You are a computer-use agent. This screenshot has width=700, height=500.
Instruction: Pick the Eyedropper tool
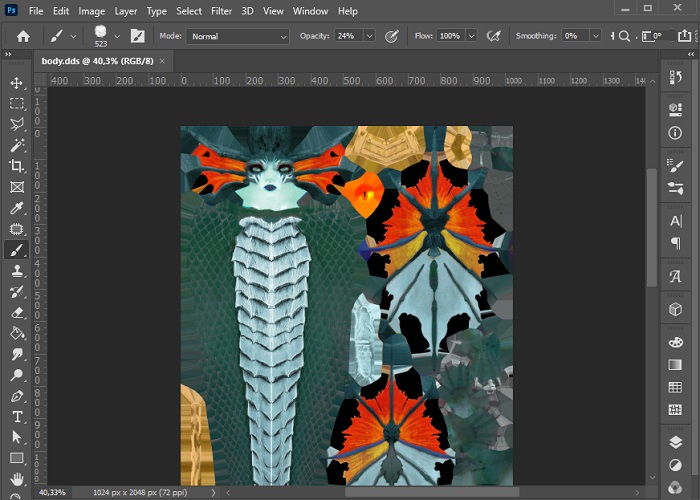[17, 208]
